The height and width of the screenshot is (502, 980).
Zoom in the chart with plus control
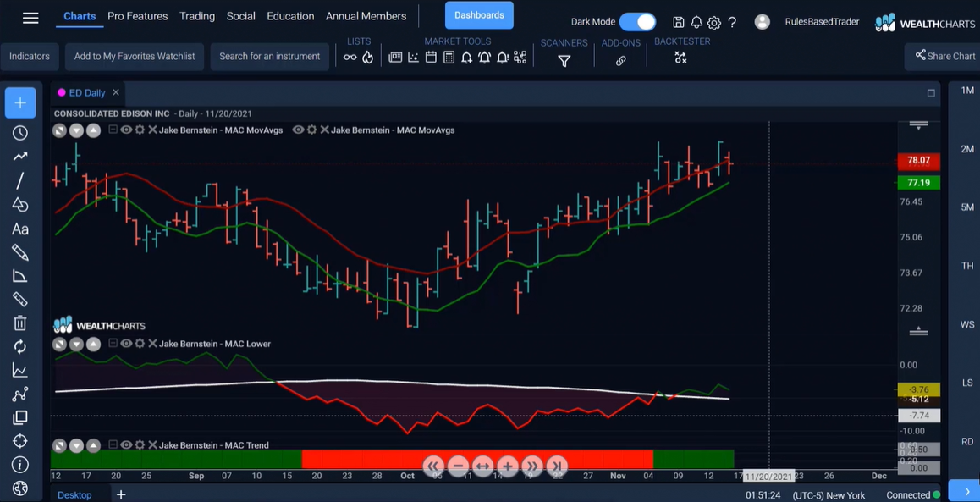coord(508,466)
